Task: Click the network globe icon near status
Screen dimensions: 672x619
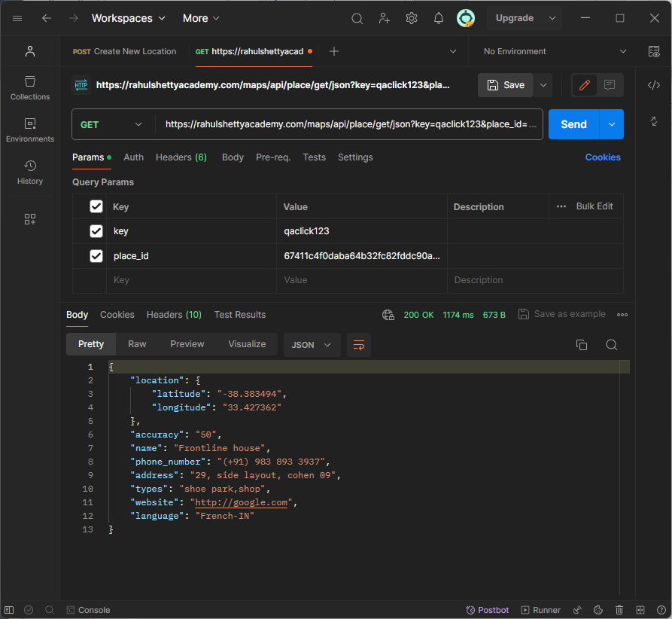Action: (388, 315)
